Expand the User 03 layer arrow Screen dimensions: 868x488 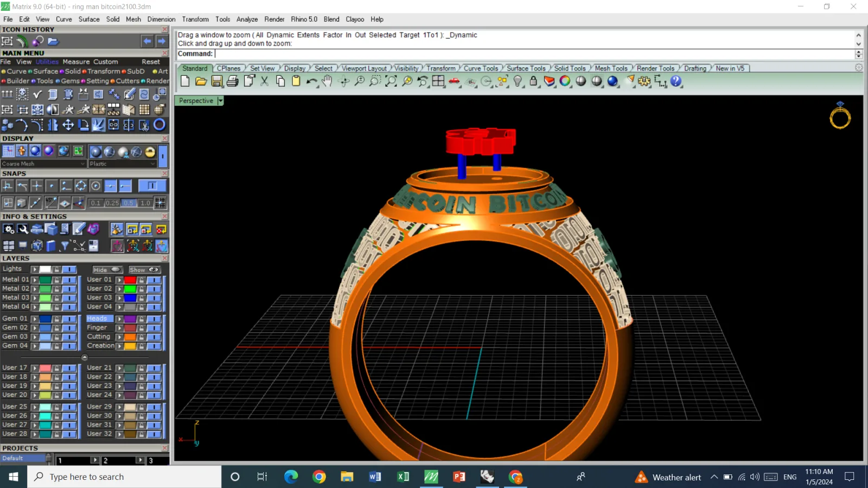[119, 298]
